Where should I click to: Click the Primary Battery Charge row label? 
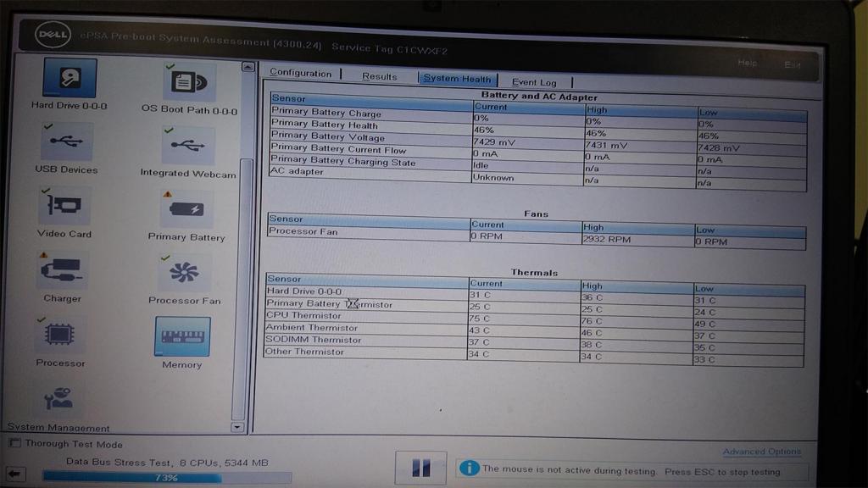click(326, 112)
